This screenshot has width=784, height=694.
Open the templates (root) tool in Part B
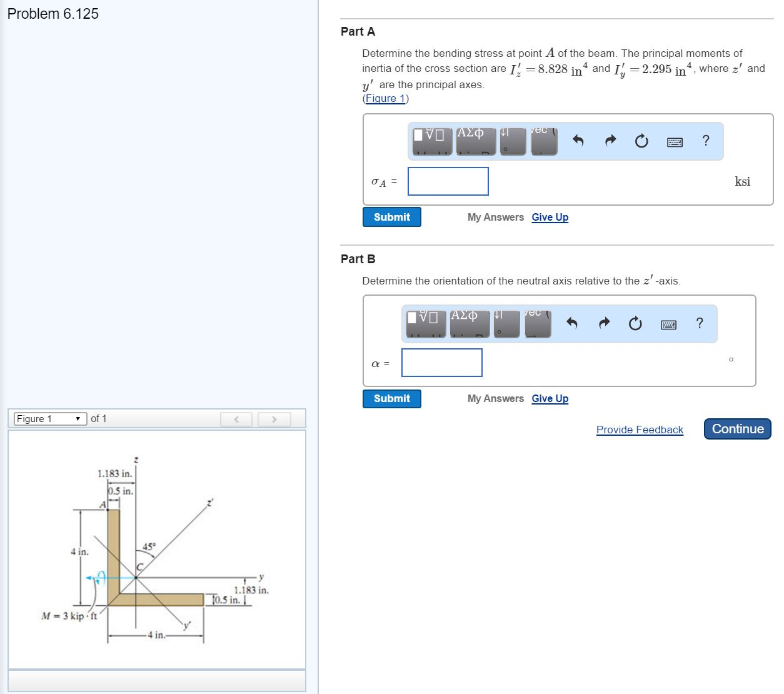pyautogui.click(x=425, y=323)
